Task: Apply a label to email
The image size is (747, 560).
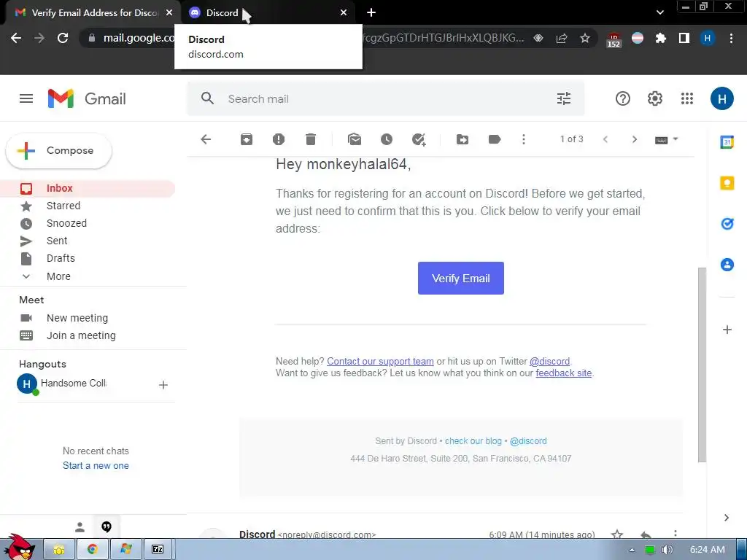Action: [x=495, y=139]
